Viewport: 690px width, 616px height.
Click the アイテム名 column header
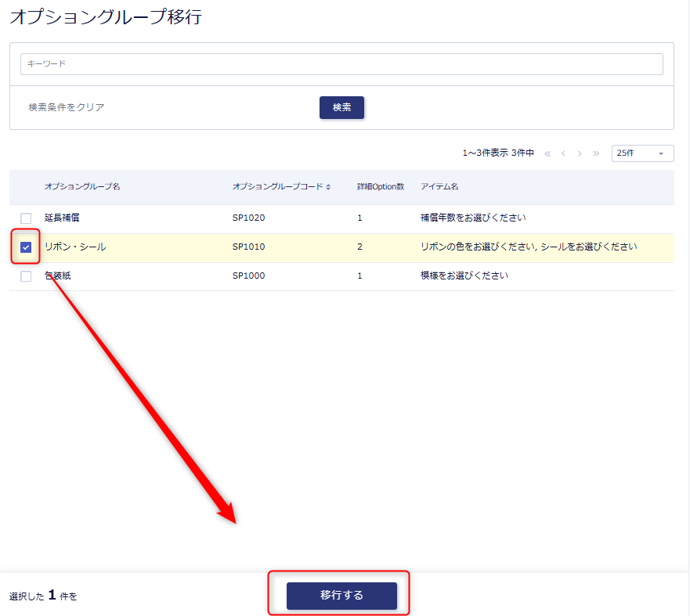click(x=439, y=187)
